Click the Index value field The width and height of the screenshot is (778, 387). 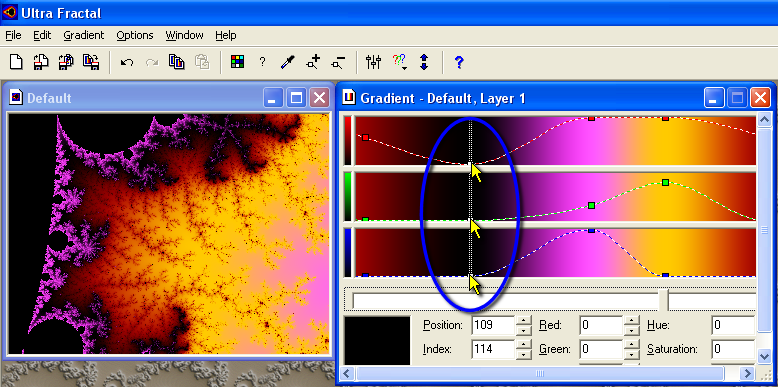[493, 349]
